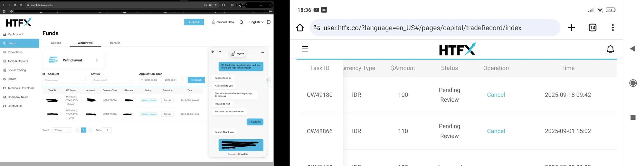The width and height of the screenshot is (644, 166).
Task: Go back in the LiveChat widget
Action: click(213, 51)
